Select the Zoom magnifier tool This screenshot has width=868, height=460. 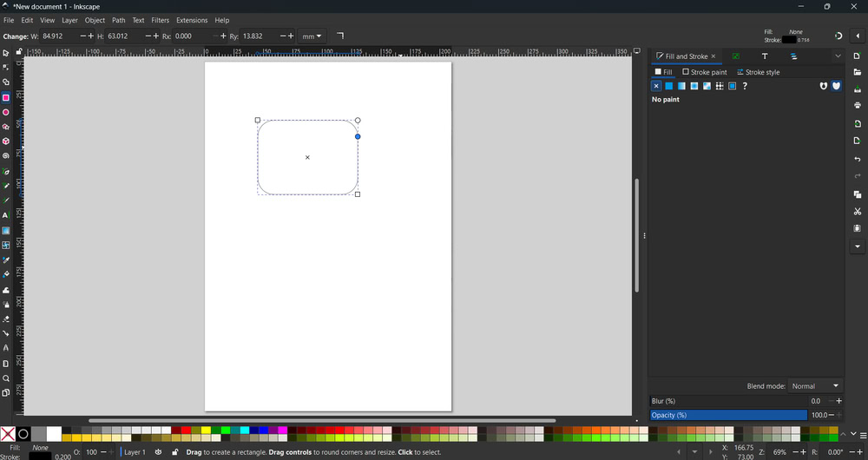pos(6,378)
